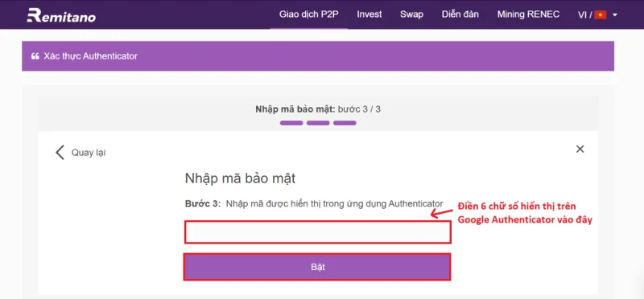Click the Bật button
Viewport: 644px width, 299px height.
click(x=317, y=267)
